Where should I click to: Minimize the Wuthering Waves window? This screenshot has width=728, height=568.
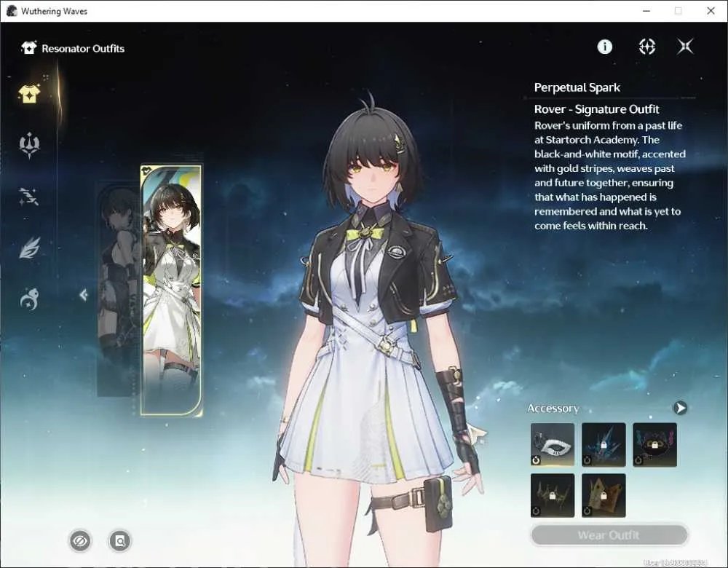pos(646,11)
